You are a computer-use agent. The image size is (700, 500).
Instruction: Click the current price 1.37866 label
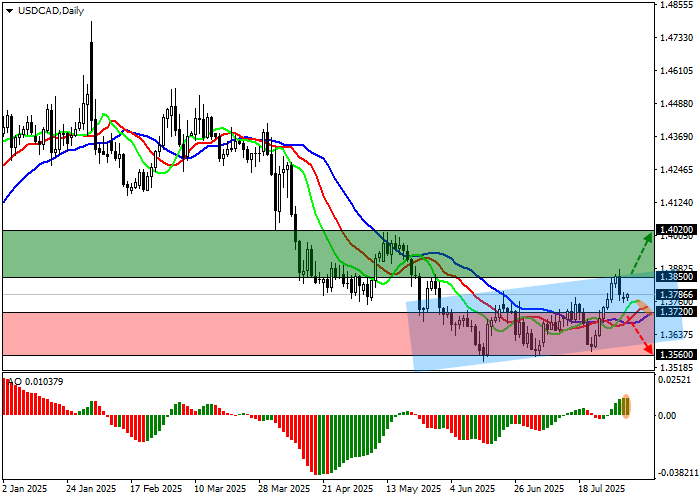[676, 295]
